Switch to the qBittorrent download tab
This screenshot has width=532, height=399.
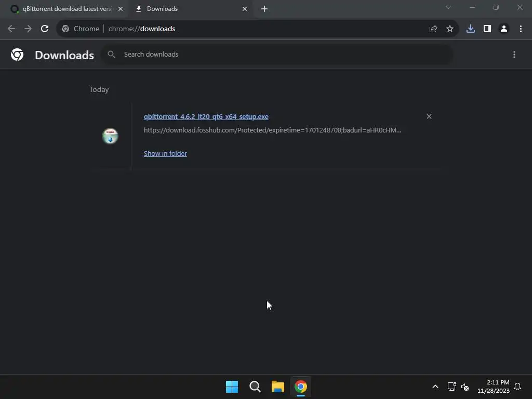[x=64, y=9]
